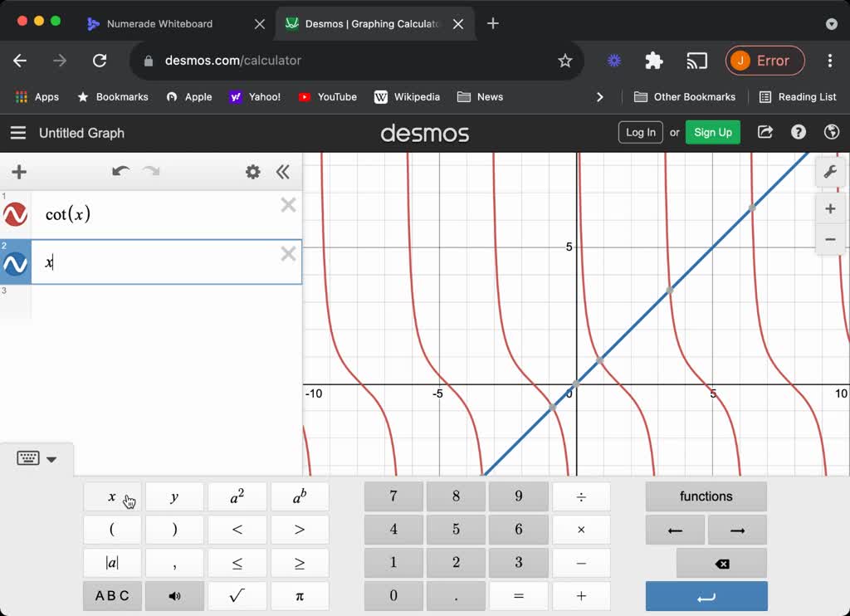This screenshot has height=616, width=850.
Task: Open the Wikipedia bookmark
Action: pyautogui.click(x=407, y=97)
